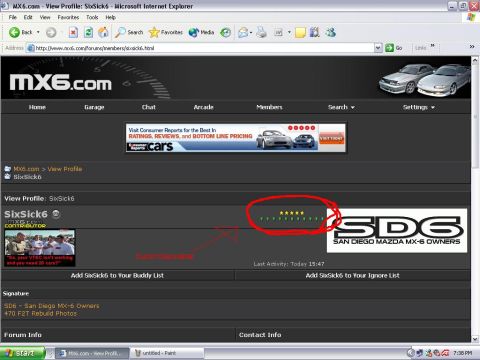Click the View Profile breadcrumb link
The image size is (480, 360).
coord(65,169)
